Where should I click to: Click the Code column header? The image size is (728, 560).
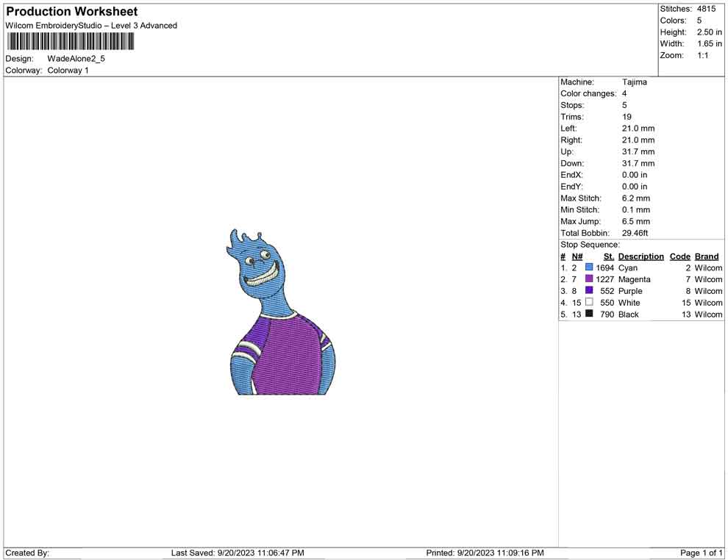tap(680, 256)
